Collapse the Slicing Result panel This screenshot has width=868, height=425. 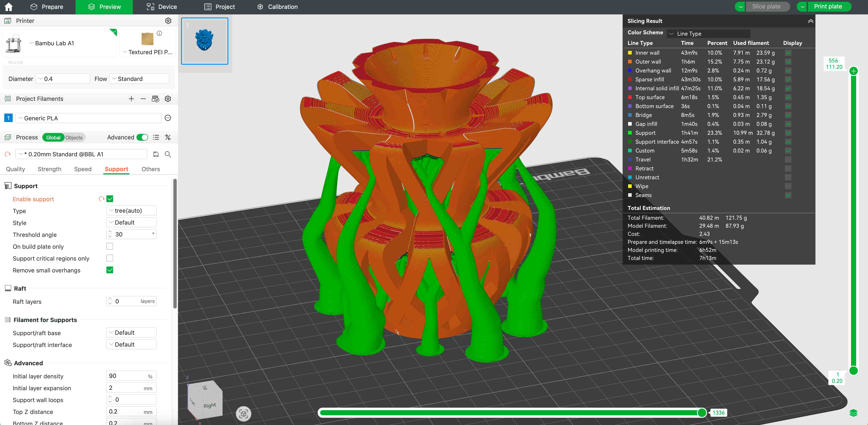click(810, 21)
